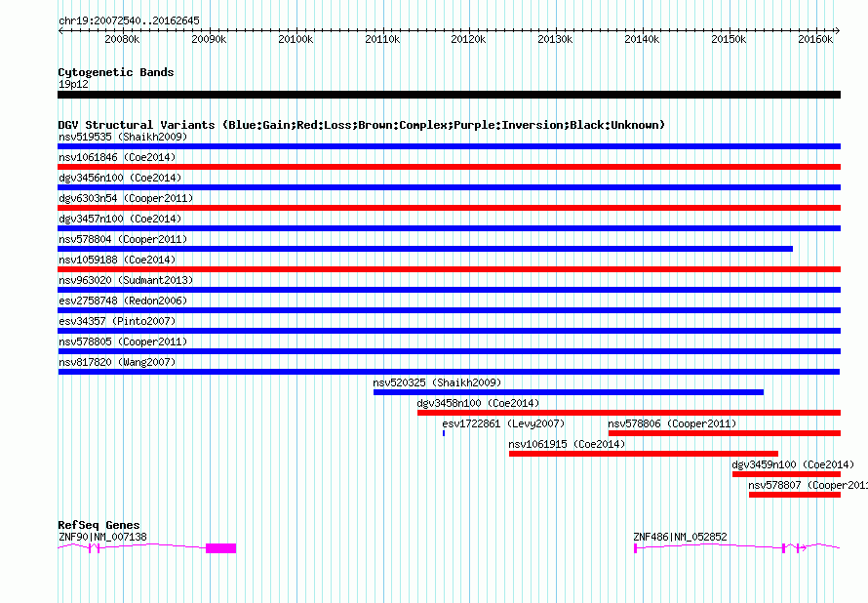Viewport: 868px width, 603px height.
Task: Click the 20080k ruler tick label
Action: 122,39
